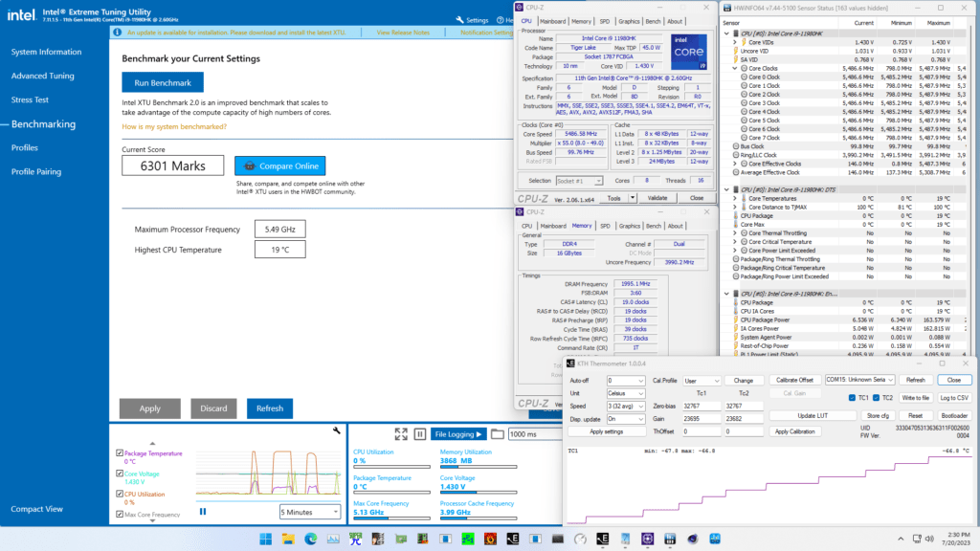Open the Disp. update dropdown
The image size is (980, 551).
coord(625,419)
